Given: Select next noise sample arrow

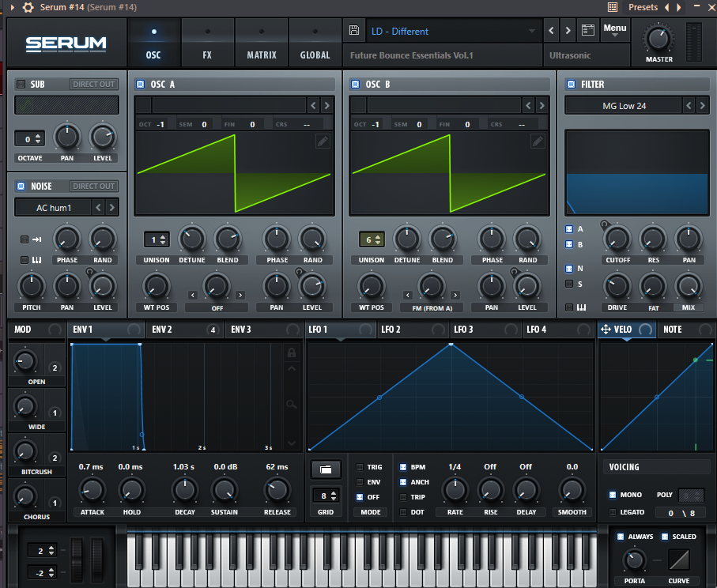Looking at the screenshot, I should [x=112, y=208].
